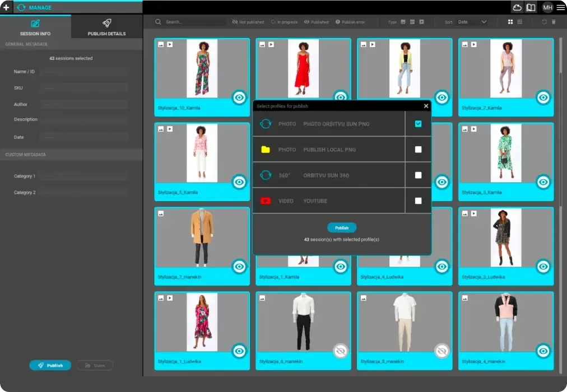Image resolution: width=567 pixels, height=392 pixels.
Task: Open the book guide icon
Action: point(531,7)
